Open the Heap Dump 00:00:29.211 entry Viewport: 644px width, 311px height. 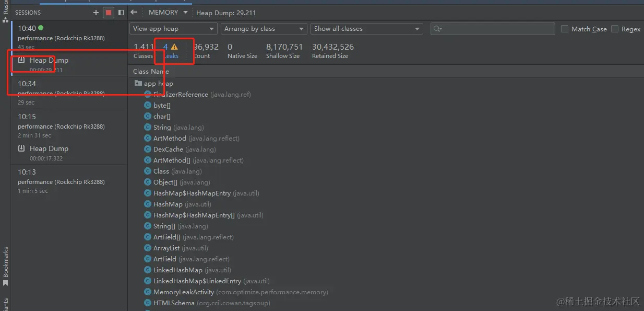pos(69,64)
